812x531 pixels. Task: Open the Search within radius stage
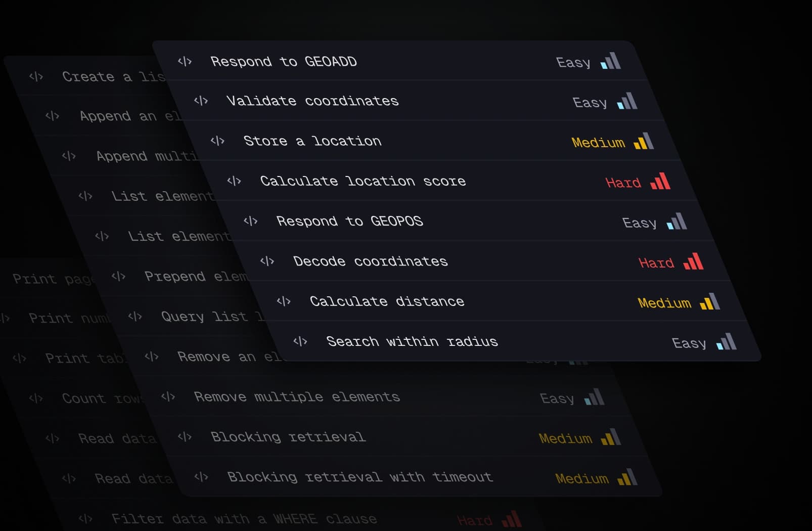click(412, 342)
